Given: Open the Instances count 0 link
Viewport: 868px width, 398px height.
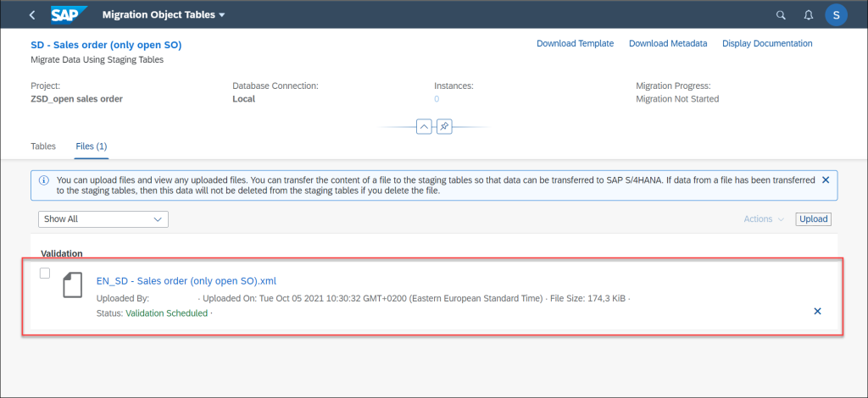Looking at the screenshot, I should (x=437, y=99).
